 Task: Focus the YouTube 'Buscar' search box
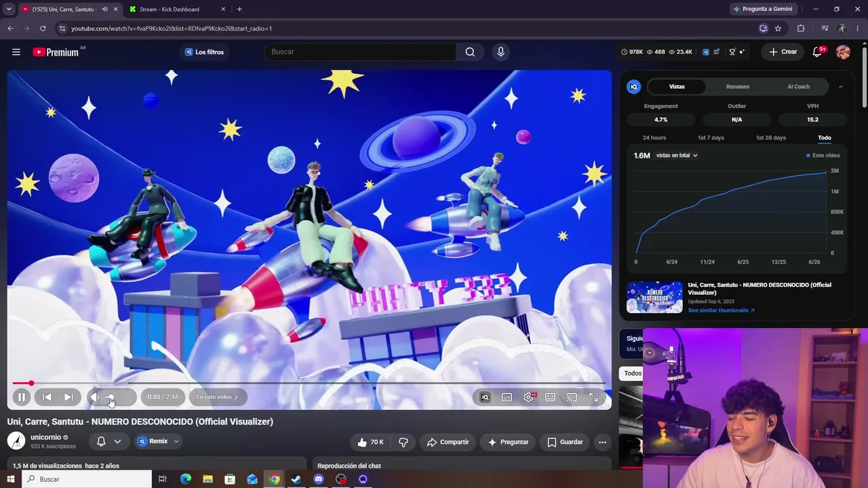(x=359, y=52)
